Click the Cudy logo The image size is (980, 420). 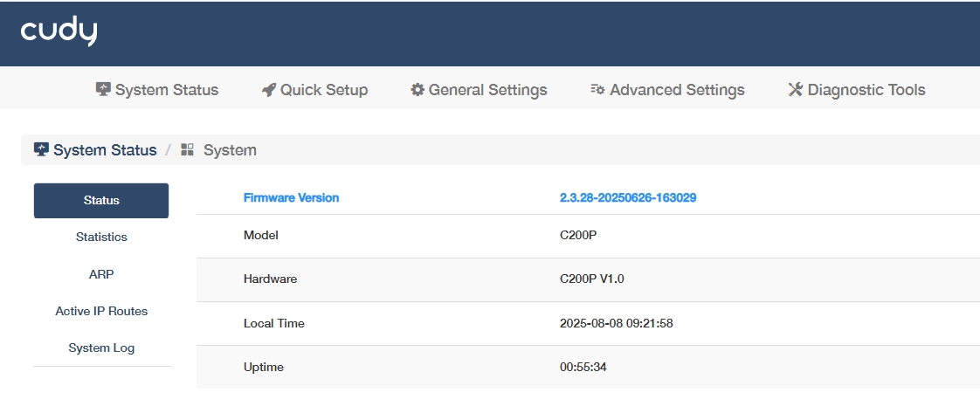pyautogui.click(x=59, y=31)
